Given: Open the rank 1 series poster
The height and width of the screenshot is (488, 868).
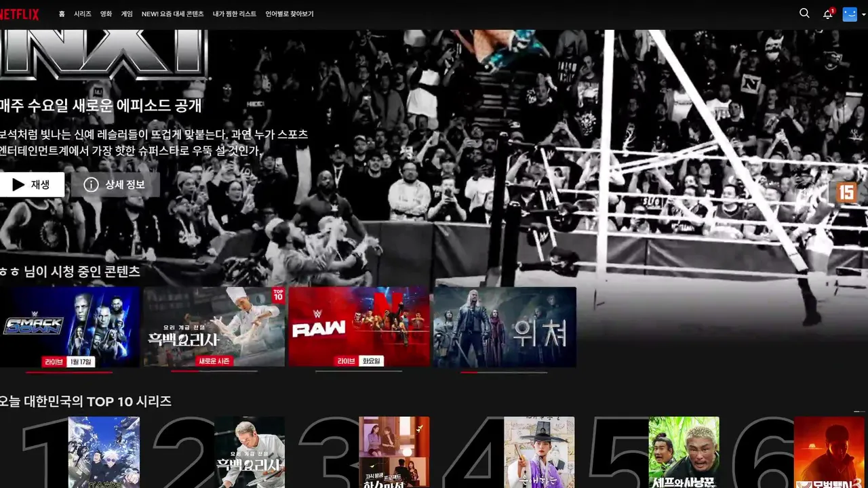Looking at the screenshot, I should [104, 452].
